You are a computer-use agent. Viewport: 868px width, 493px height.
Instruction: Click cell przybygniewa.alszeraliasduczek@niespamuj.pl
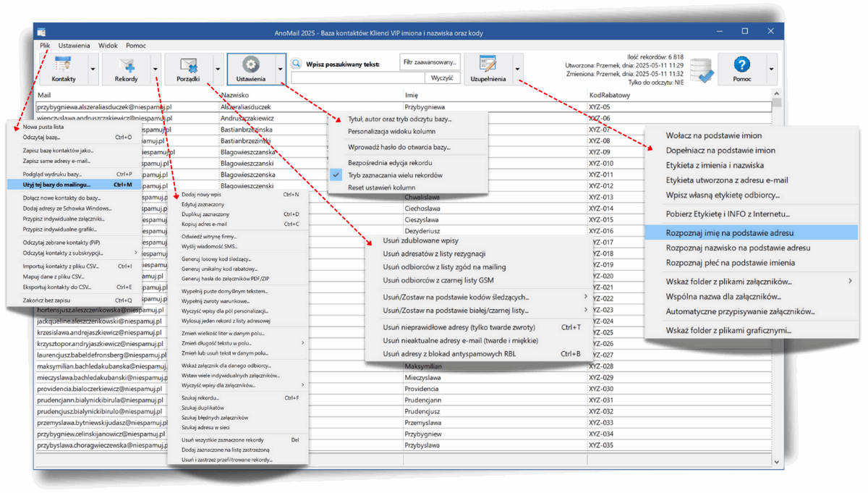pos(127,107)
